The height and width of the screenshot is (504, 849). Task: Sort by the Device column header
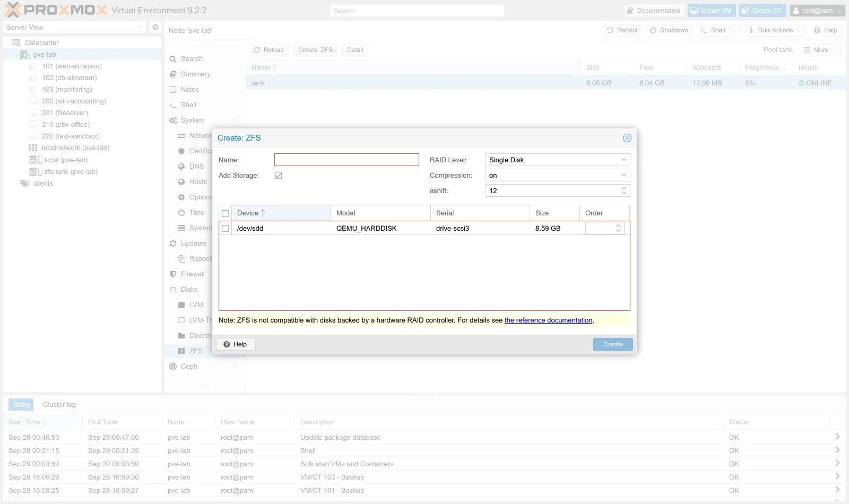281,213
